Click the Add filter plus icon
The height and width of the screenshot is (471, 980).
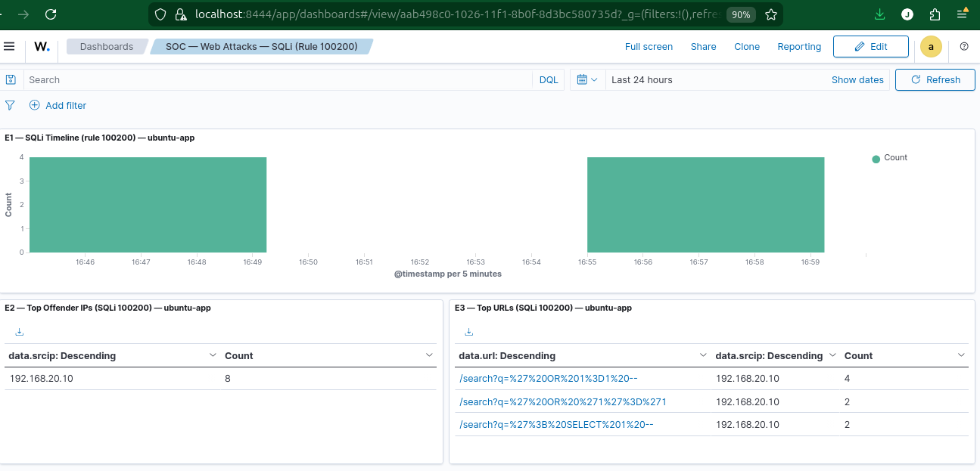point(34,105)
